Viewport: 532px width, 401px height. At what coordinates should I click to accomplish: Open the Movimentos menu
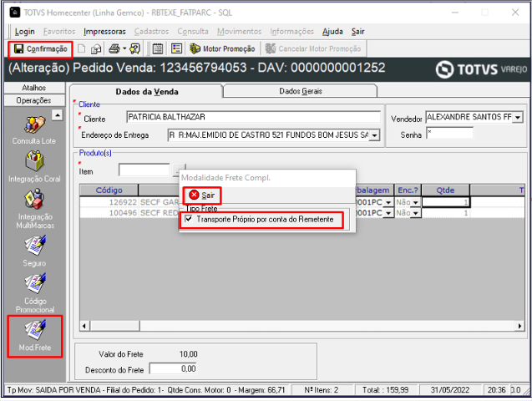(x=239, y=32)
